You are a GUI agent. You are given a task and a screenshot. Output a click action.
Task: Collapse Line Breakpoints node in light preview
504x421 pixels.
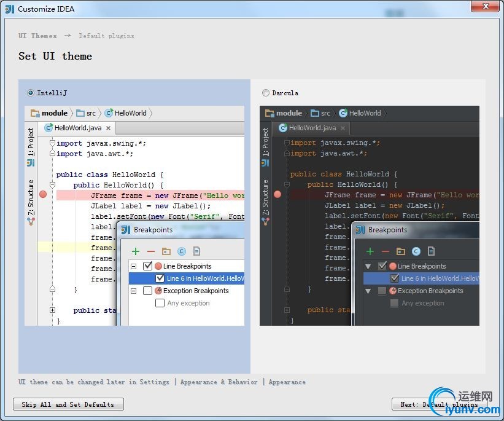tap(134, 266)
